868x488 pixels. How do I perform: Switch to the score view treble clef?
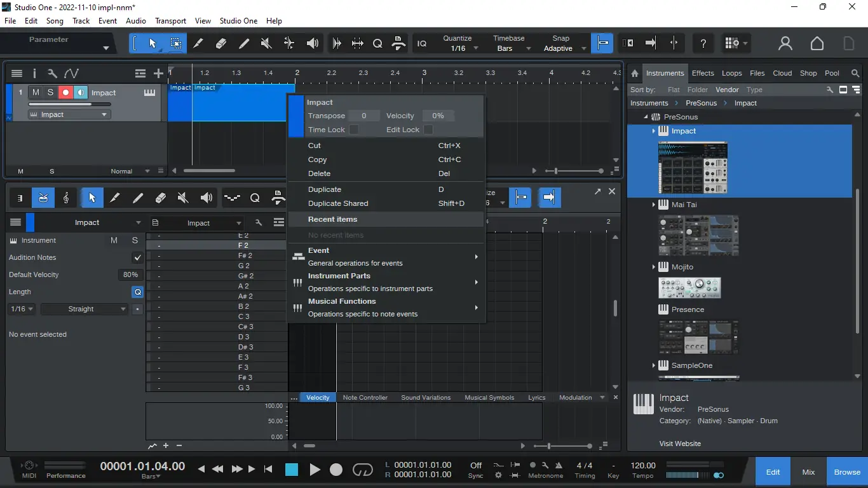(x=66, y=198)
